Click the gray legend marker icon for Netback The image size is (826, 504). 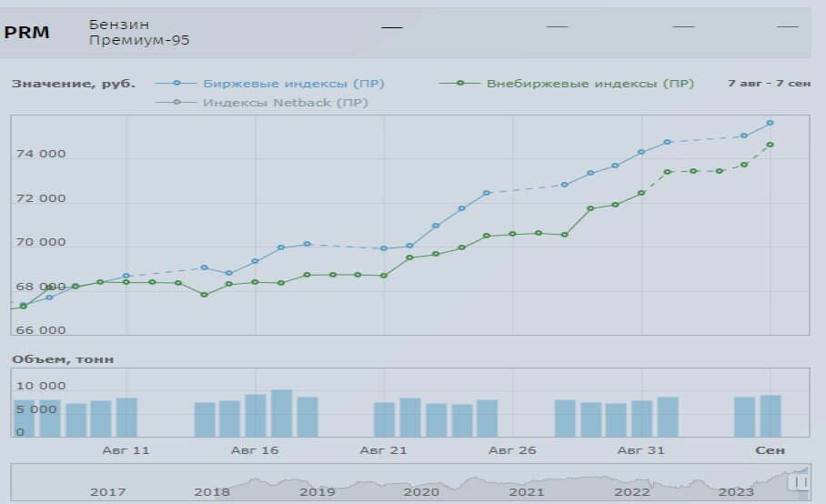point(176,102)
